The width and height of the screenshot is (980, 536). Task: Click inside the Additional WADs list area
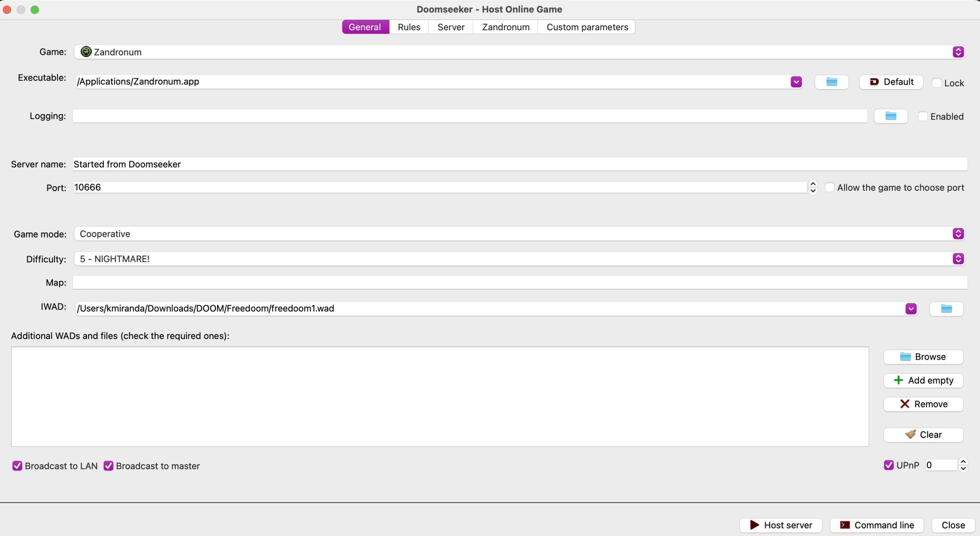click(x=440, y=397)
